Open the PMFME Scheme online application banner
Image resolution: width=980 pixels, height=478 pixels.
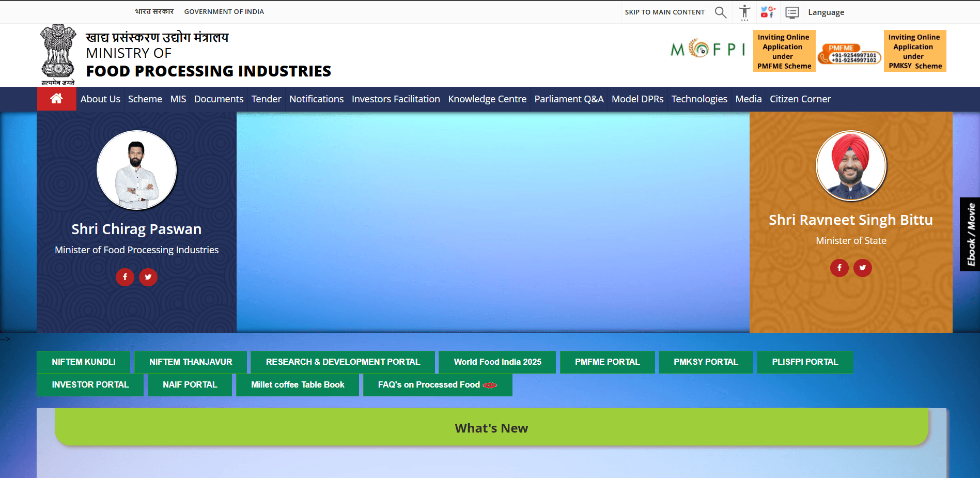coord(784,51)
